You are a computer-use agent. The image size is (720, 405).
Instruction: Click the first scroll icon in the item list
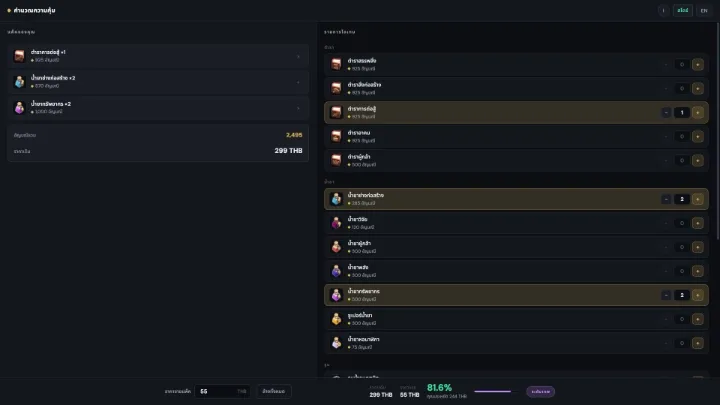click(x=337, y=64)
